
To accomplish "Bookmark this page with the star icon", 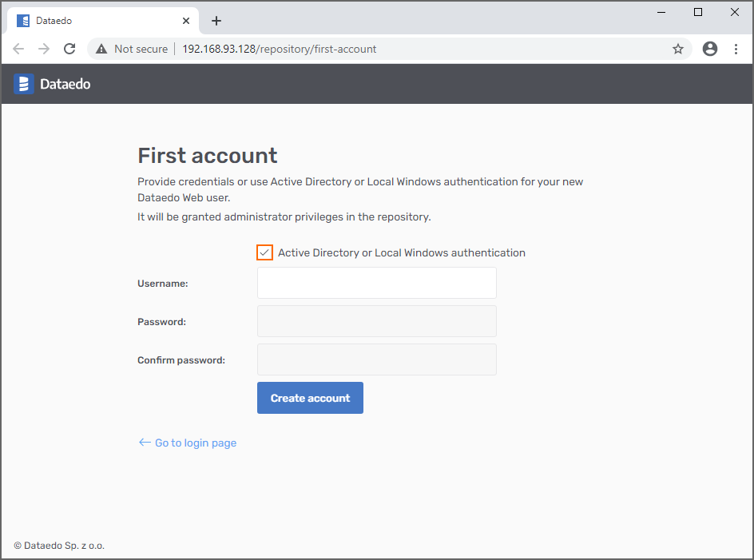I will [x=678, y=49].
